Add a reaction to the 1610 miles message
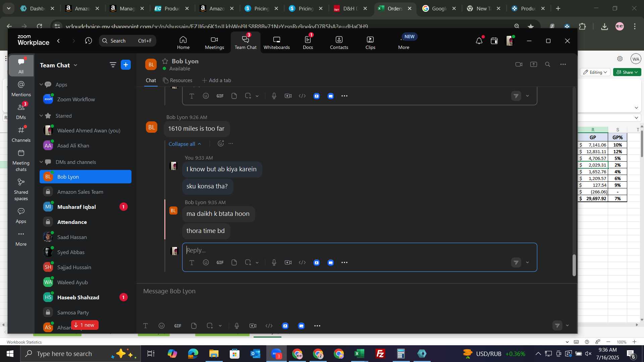This screenshot has width=644, height=362. click(x=220, y=144)
